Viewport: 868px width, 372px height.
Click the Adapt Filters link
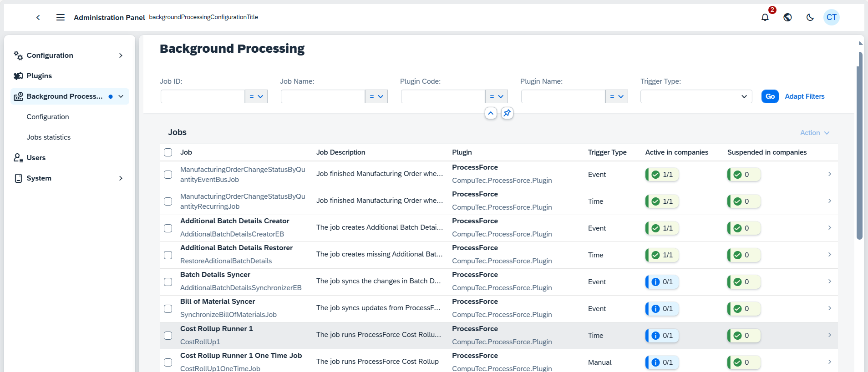(x=804, y=96)
